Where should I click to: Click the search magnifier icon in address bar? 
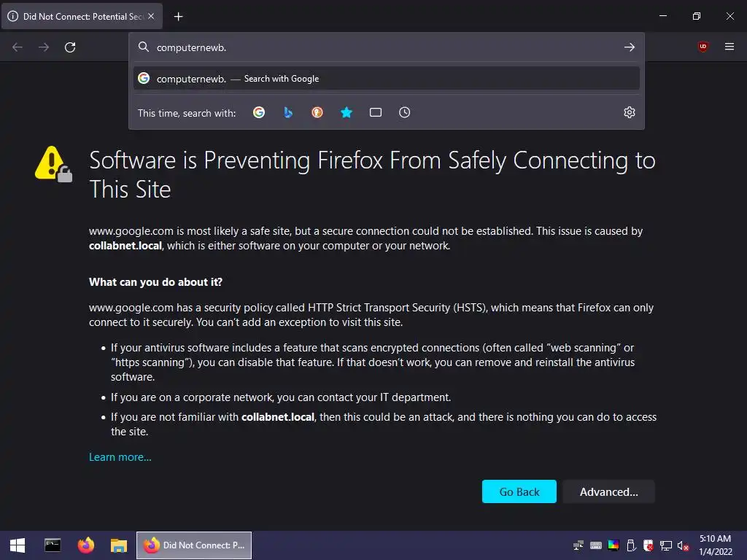coord(144,47)
